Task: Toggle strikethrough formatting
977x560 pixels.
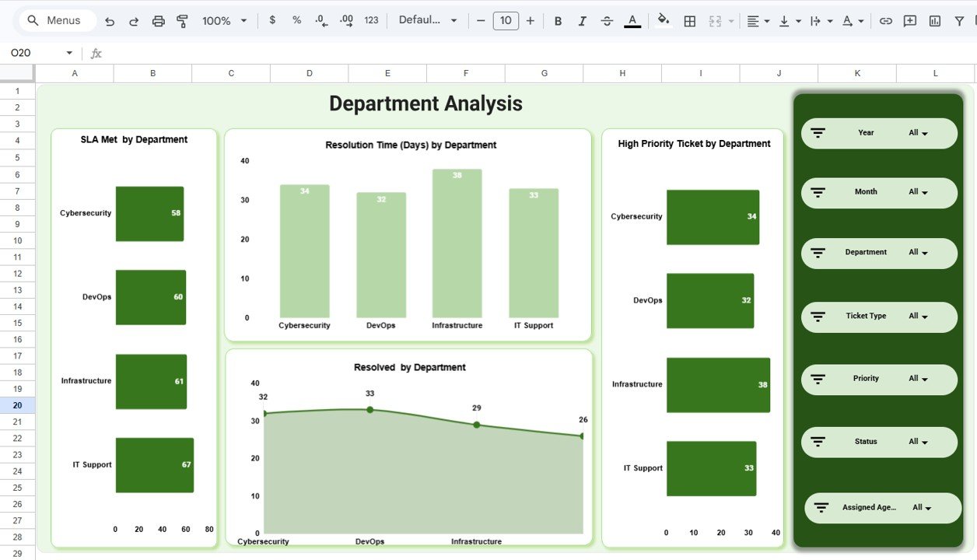Action: click(606, 21)
